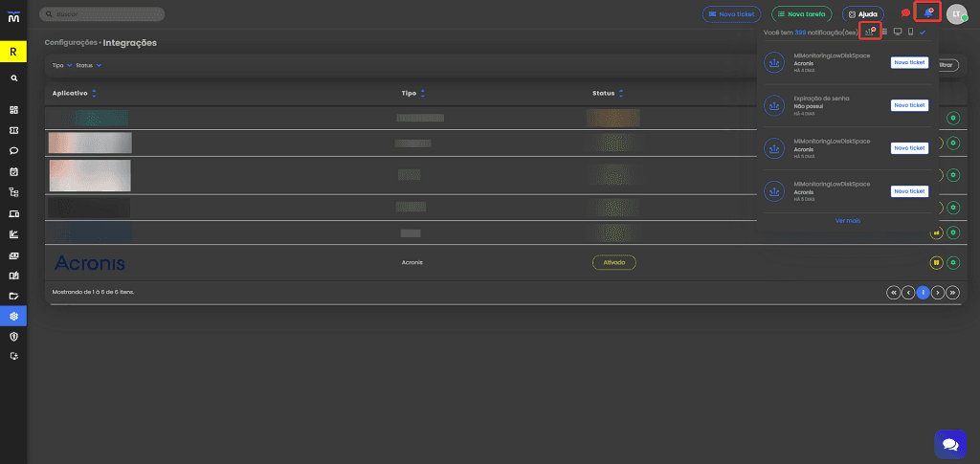The width and height of the screenshot is (980, 464).
Task: Mark all notifications read checkmark
Action: [923, 32]
